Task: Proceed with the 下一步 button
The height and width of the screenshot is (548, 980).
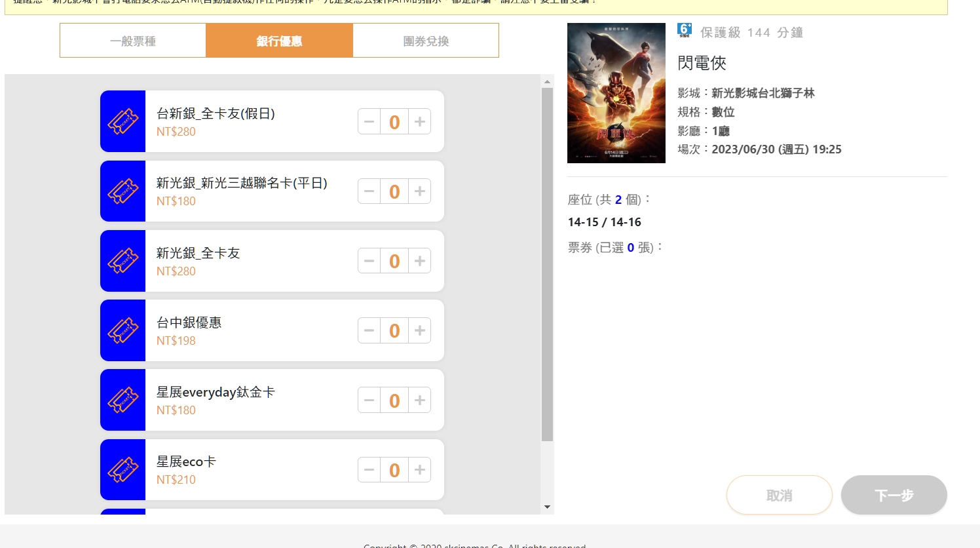Action: (x=894, y=496)
